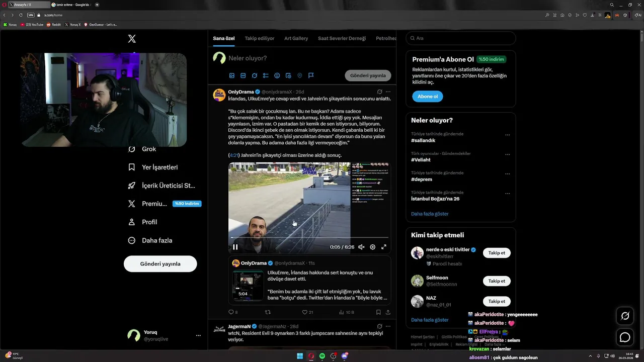Open video settings gear

tap(373, 247)
